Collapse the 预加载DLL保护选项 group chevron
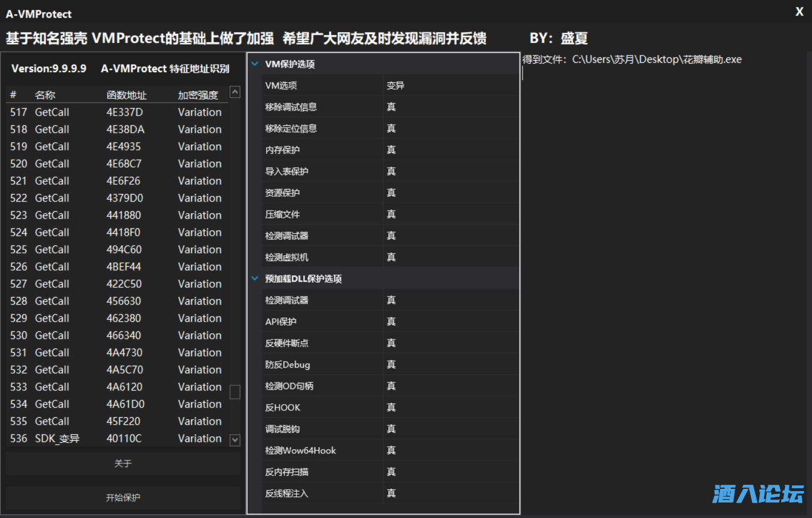 tap(255, 279)
